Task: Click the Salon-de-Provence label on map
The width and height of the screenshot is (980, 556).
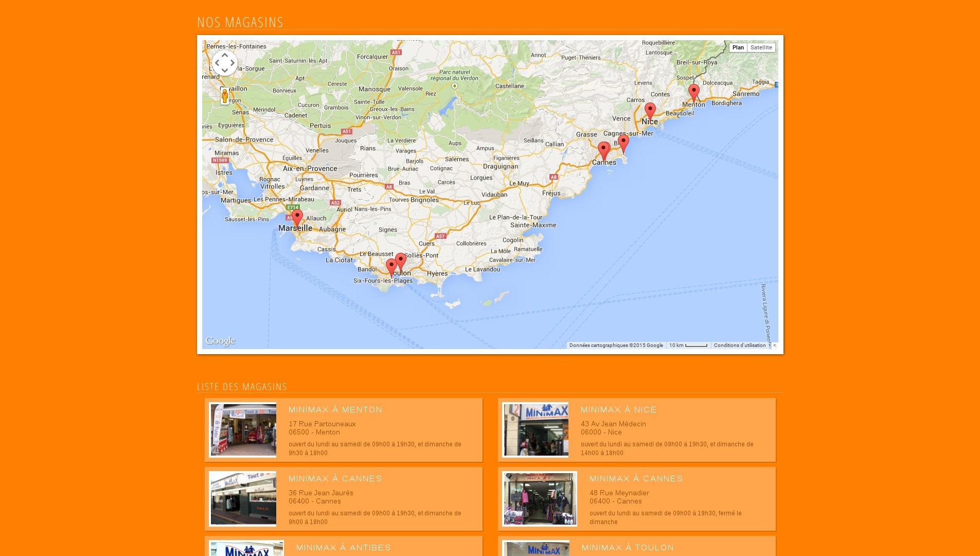Action: 244,140
